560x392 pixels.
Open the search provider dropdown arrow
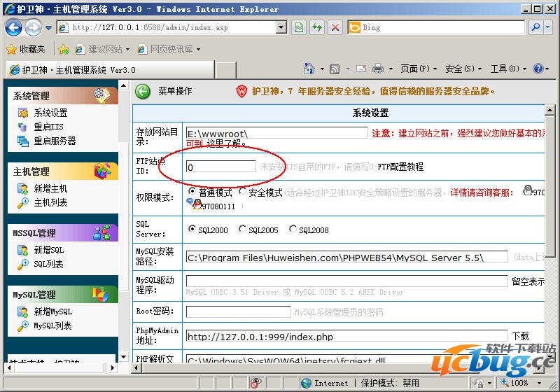tap(548, 27)
